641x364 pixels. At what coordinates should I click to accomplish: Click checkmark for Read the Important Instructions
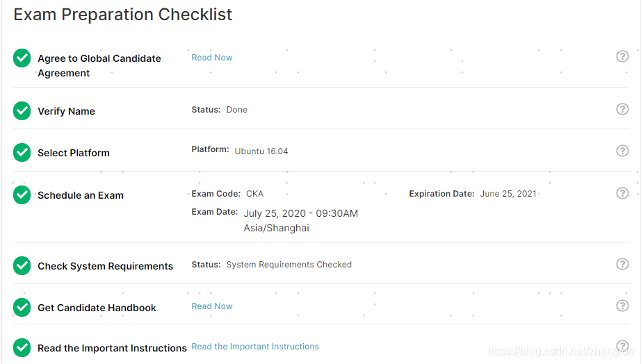click(22, 347)
